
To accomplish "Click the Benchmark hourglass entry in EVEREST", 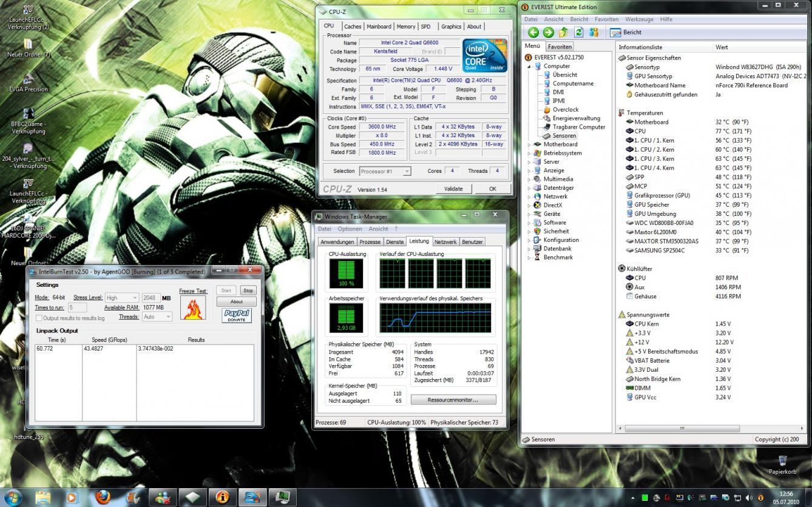I will pyautogui.click(x=552, y=257).
